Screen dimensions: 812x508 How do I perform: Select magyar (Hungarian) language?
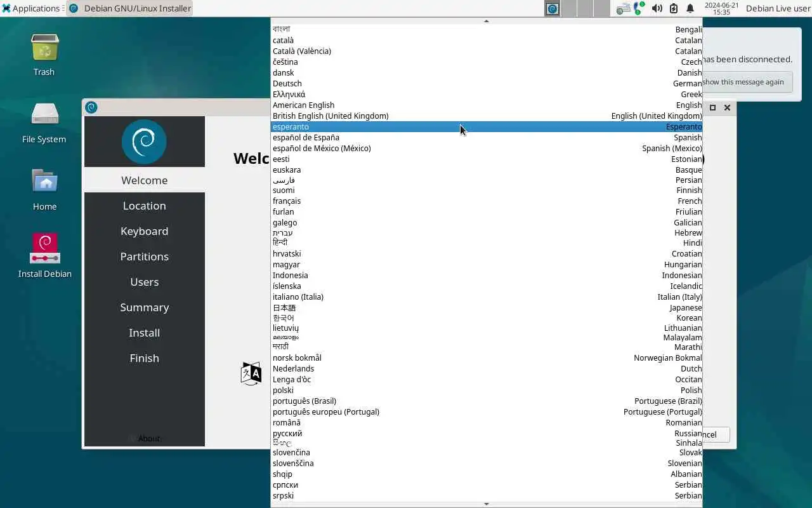tap(487, 264)
